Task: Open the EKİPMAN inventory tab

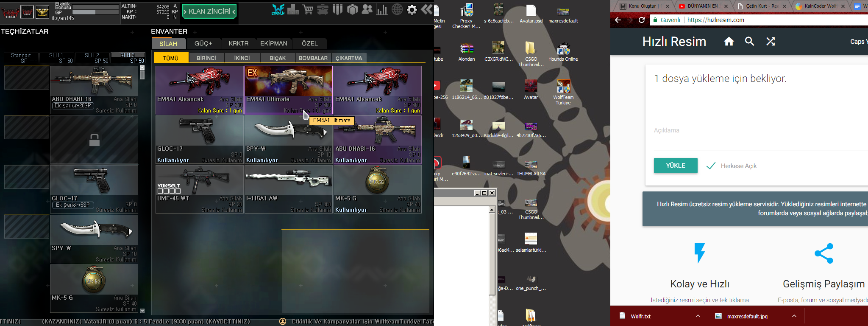Action: (274, 44)
